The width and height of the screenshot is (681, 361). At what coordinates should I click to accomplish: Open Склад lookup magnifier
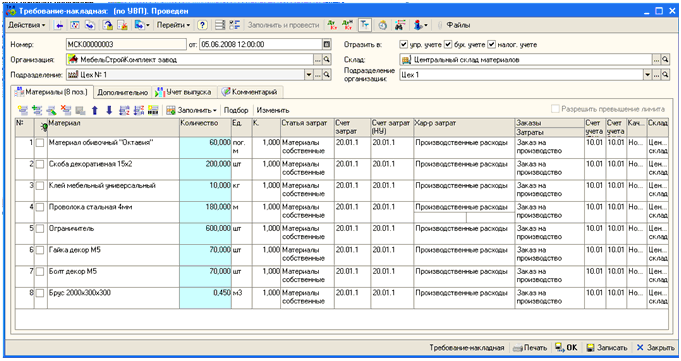tap(665, 60)
